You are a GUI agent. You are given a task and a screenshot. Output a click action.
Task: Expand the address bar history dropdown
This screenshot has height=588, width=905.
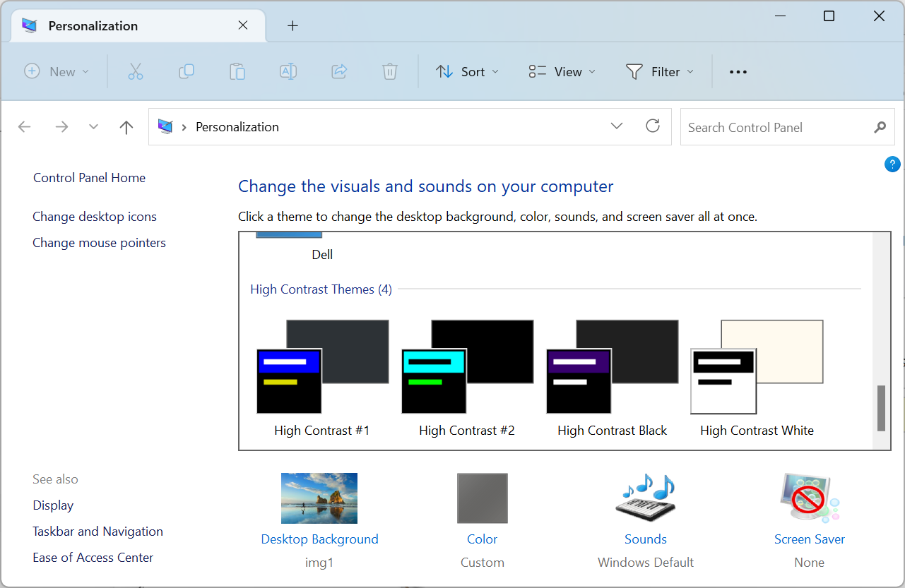[617, 126]
